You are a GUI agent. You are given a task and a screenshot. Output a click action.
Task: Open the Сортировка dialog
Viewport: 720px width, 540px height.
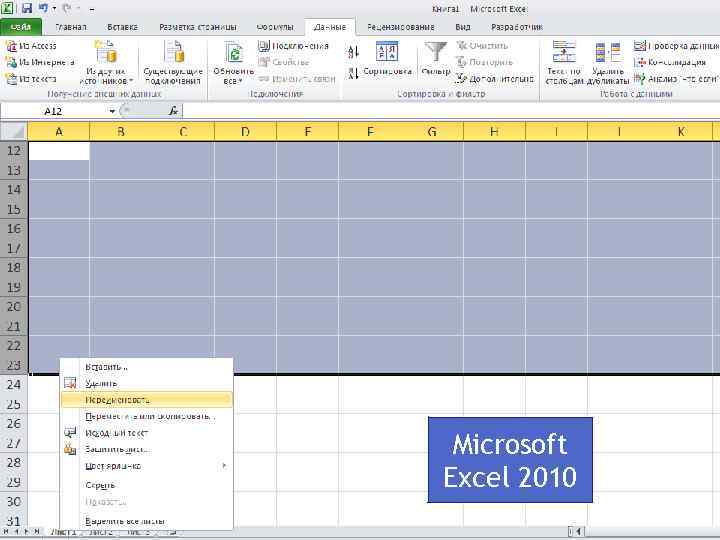click(387, 58)
